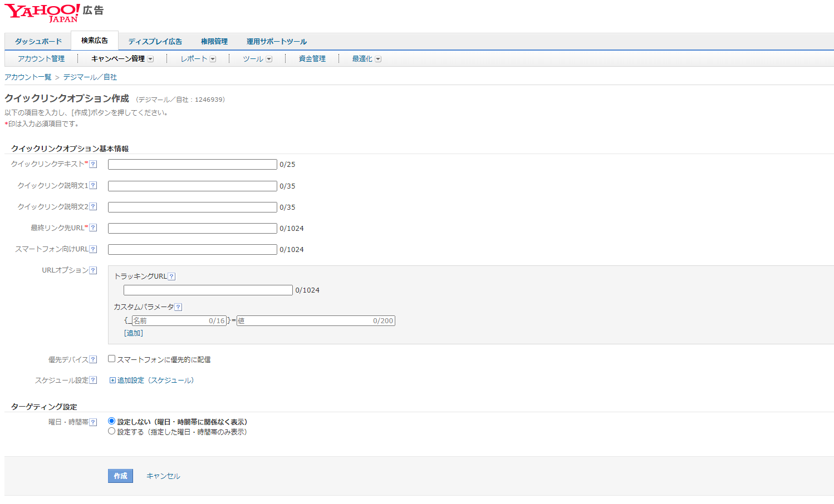This screenshot has width=834, height=504.
Task: Switch to ディスプレイ広告 tab
Action: [155, 41]
